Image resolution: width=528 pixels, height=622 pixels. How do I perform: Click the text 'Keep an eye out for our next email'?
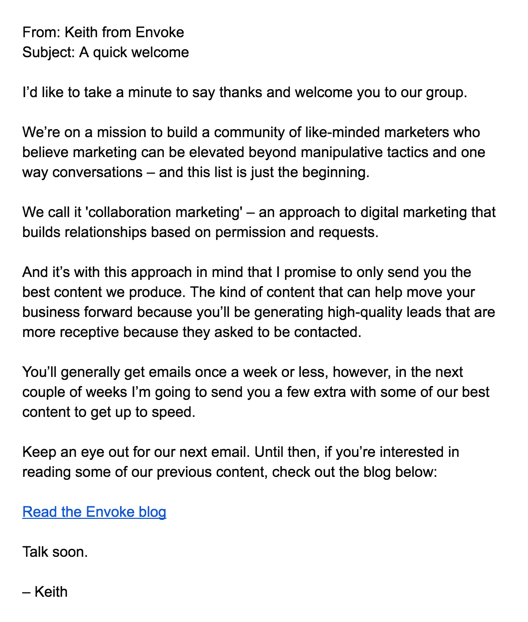click(x=136, y=452)
